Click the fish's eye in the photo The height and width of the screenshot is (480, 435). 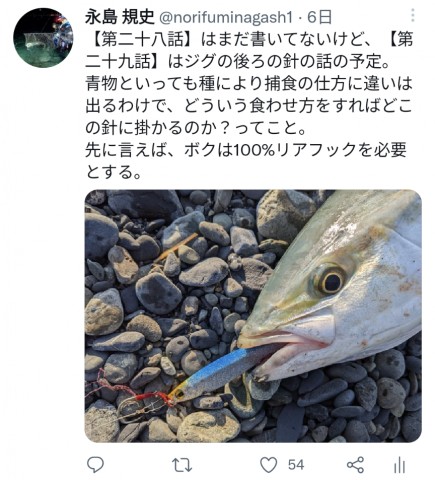[330, 281]
